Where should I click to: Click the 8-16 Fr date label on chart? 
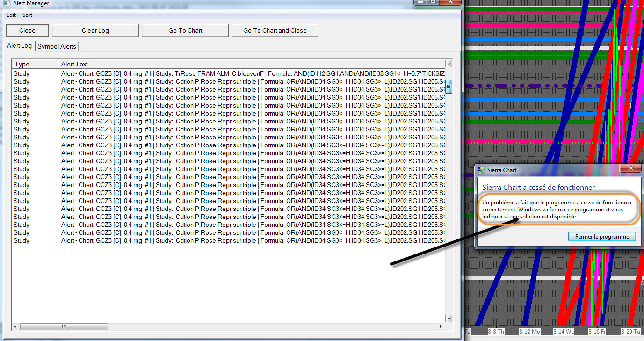(597, 332)
